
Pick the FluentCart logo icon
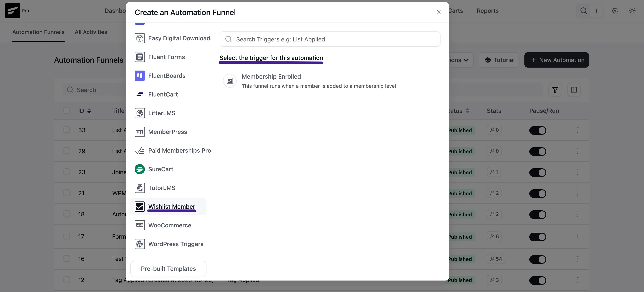(140, 94)
